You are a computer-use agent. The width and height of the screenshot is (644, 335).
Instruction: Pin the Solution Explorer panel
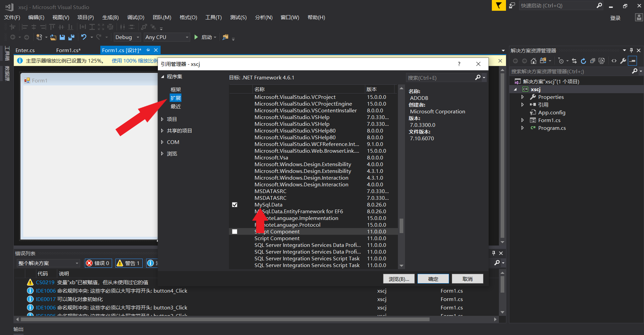pyautogui.click(x=631, y=50)
